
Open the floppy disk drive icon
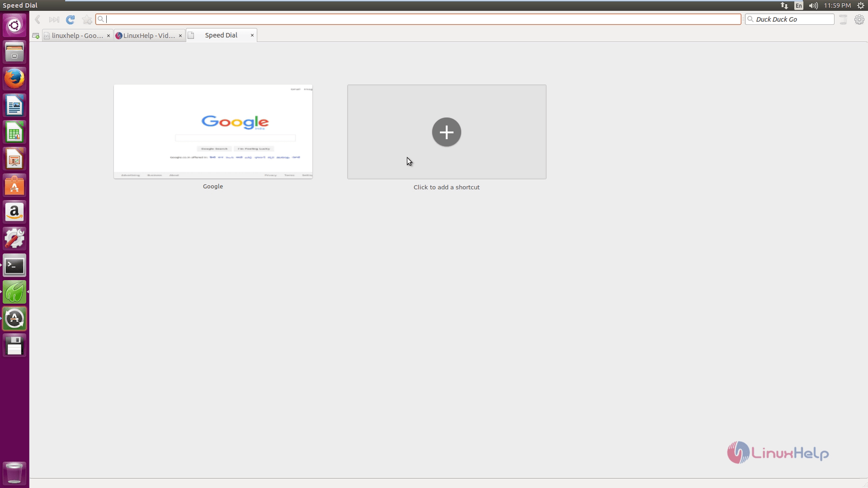click(x=14, y=346)
